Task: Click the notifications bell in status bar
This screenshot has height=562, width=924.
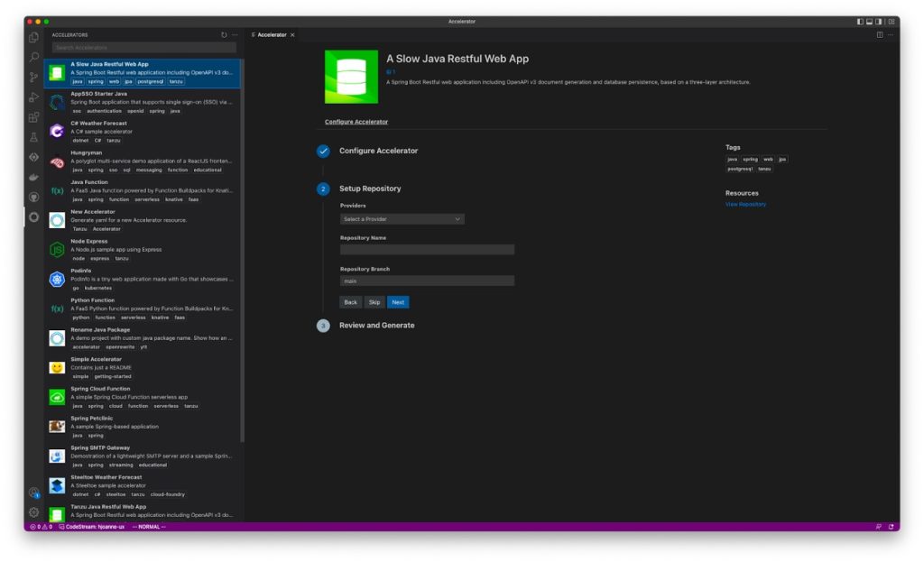Action: coord(891,527)
